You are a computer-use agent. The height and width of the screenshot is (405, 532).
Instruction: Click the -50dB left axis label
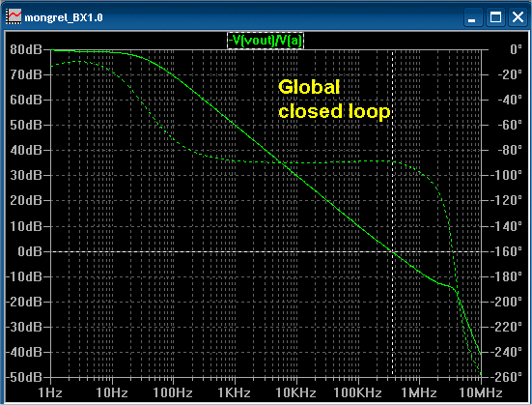point(24,377)
